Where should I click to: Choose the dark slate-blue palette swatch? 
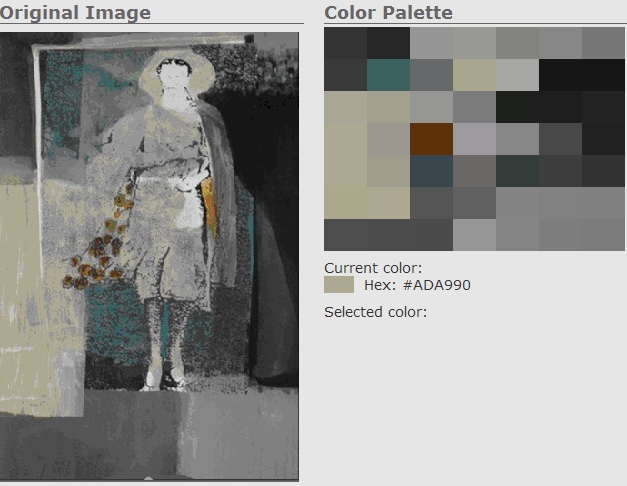pos(431,171)
